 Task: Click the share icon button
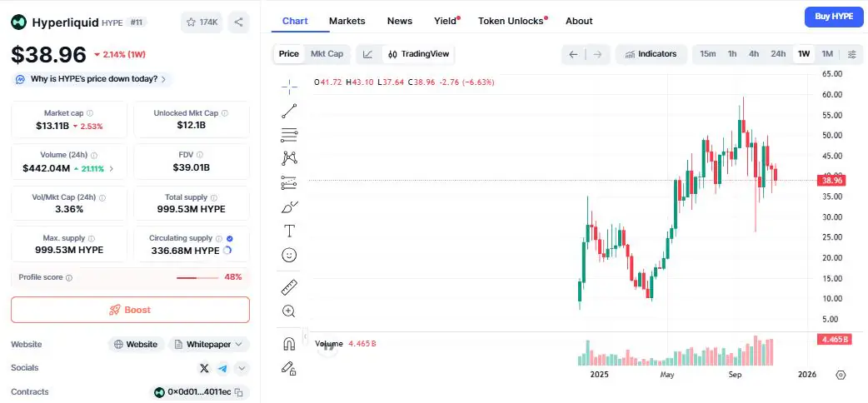(x=238, y=22)
